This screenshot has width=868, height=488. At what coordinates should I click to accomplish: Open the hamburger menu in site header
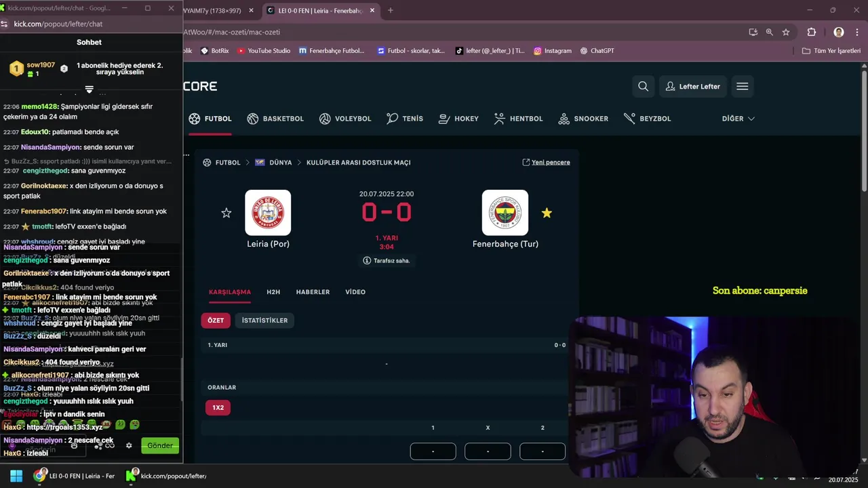pyautogui.click(x=742, y=86)
